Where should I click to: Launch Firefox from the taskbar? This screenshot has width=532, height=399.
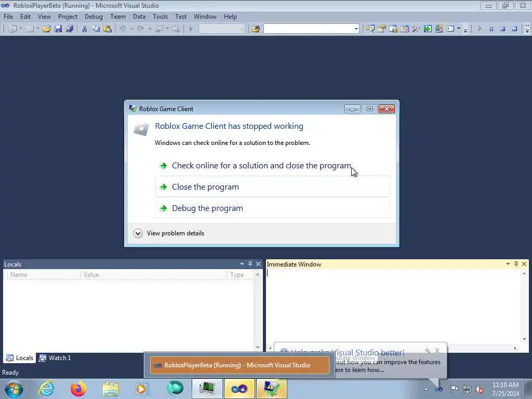click(x=78, y=389)
